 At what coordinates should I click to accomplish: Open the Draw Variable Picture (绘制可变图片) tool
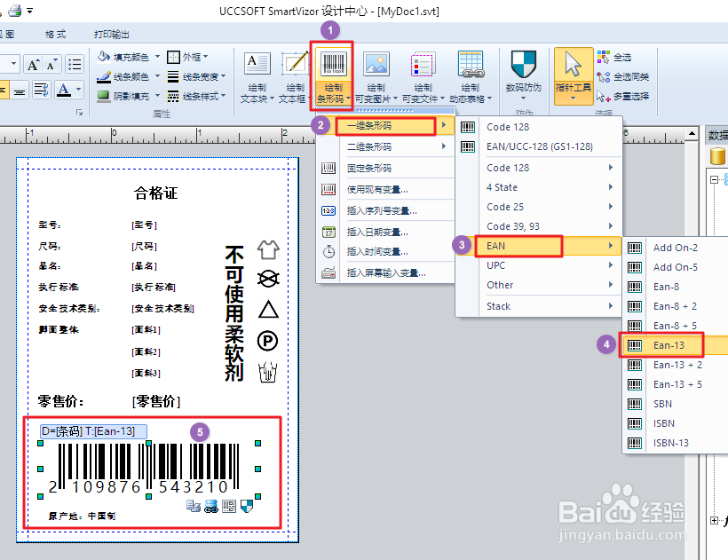tap(376, 77)
